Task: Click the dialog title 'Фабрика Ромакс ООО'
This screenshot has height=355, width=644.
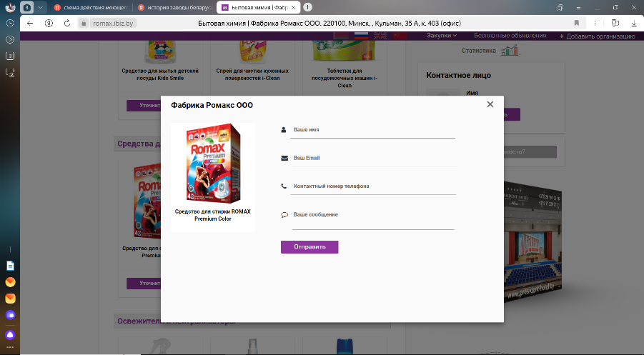Action: [212, 105]
